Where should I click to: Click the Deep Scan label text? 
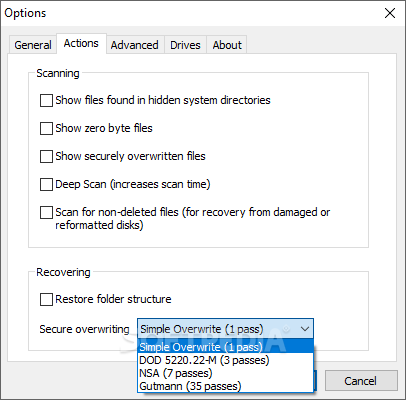point(133,184)
